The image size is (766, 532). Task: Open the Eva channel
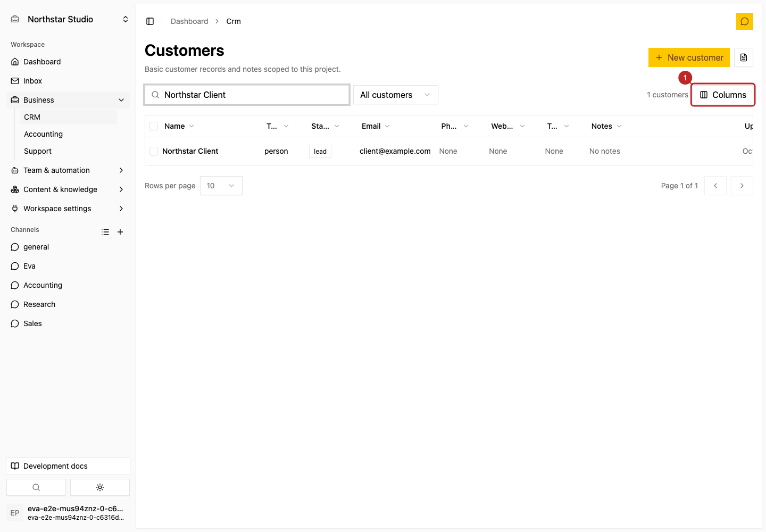coord(68,266)
